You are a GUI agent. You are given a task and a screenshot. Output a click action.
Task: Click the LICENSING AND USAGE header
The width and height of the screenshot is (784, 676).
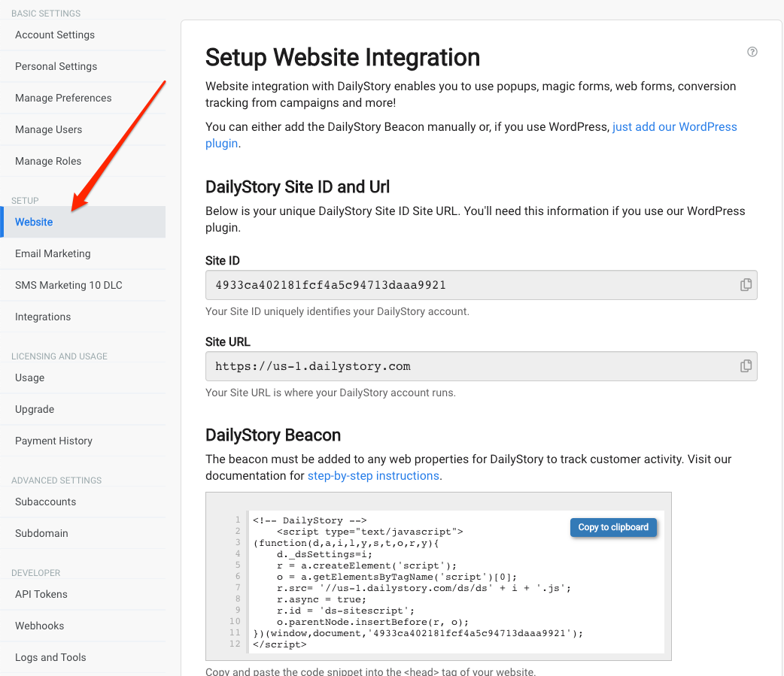[59, 356]
